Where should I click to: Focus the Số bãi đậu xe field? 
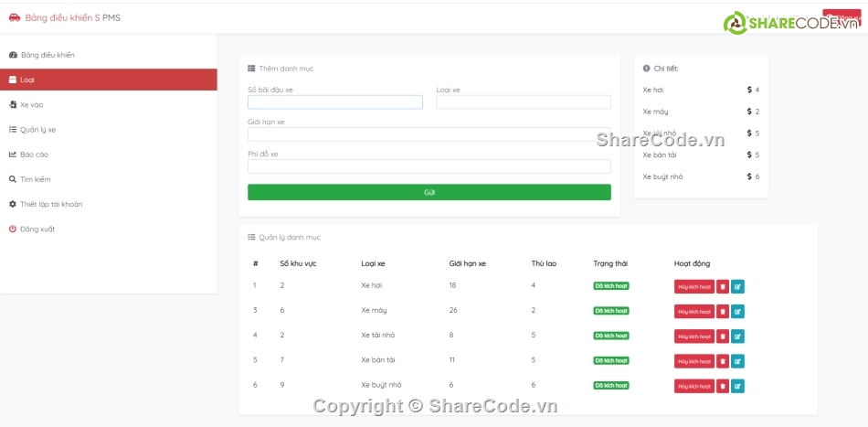[335, 101]
